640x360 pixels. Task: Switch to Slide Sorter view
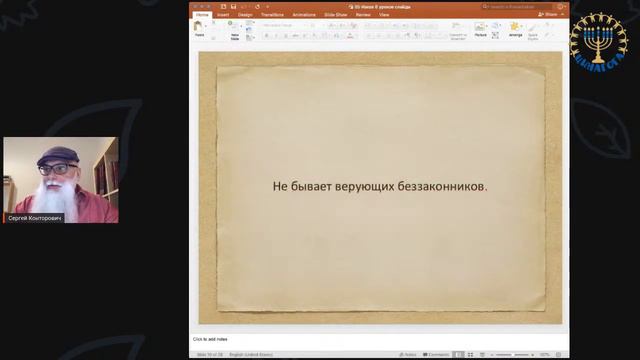(x=471, y=355)
